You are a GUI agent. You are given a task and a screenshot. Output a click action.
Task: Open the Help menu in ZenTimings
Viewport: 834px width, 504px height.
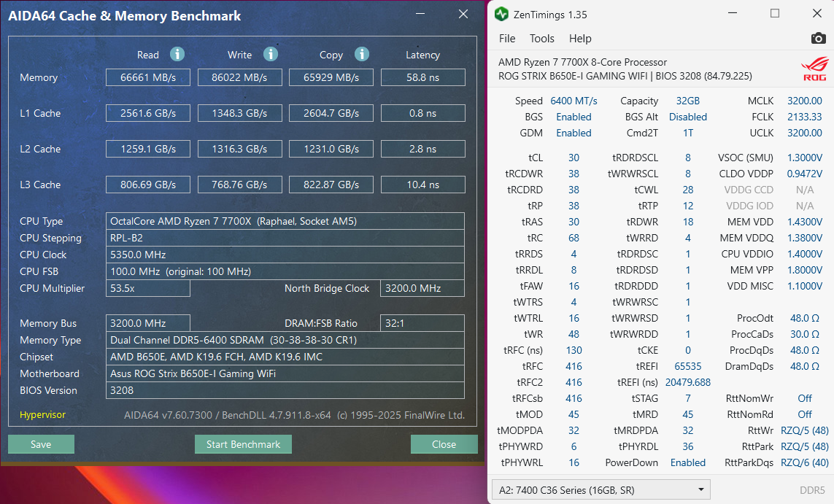[580, 38]
